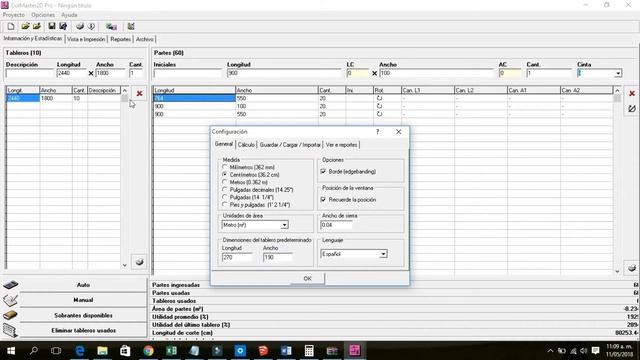The height and width of the screenshot is (360, 640).
Task: Click OK in the Configuración dialog
Action: pyautogui.click(x=308, y=278)
